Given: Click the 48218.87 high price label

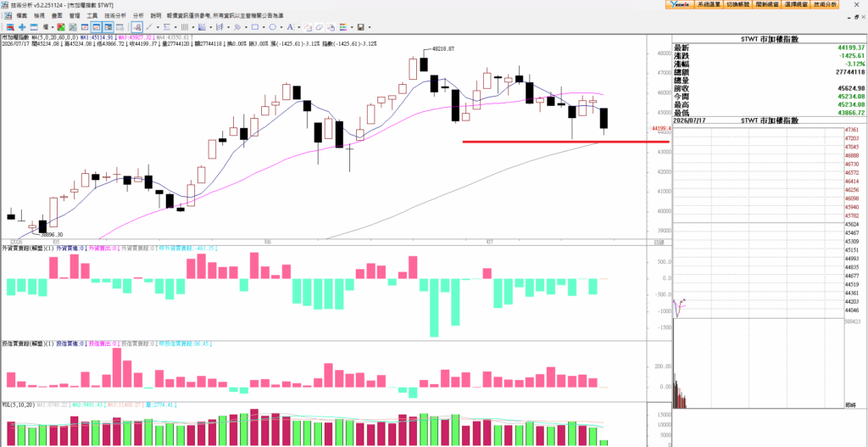Looking at the screenshot, I should [x=442, y=48].
